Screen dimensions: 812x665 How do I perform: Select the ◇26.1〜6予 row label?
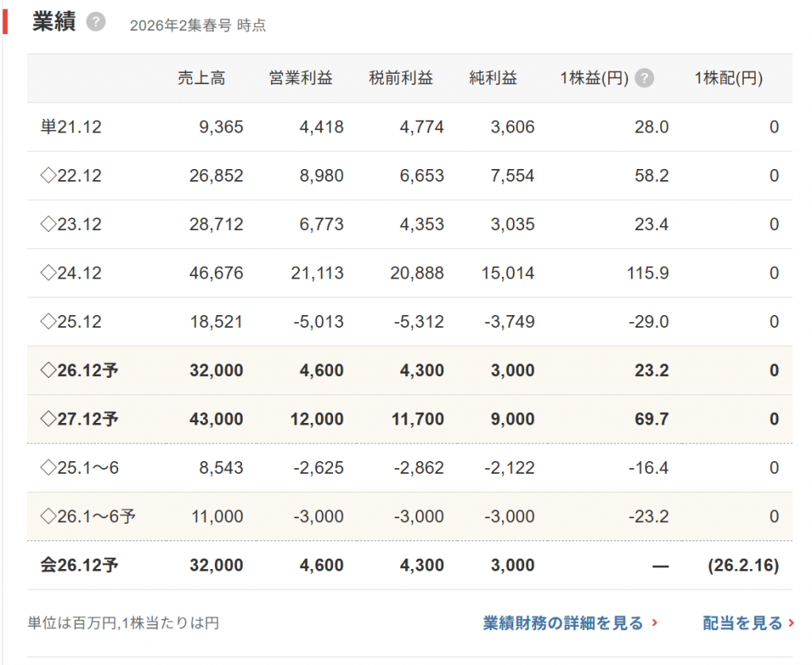click(x=87, y=517)
